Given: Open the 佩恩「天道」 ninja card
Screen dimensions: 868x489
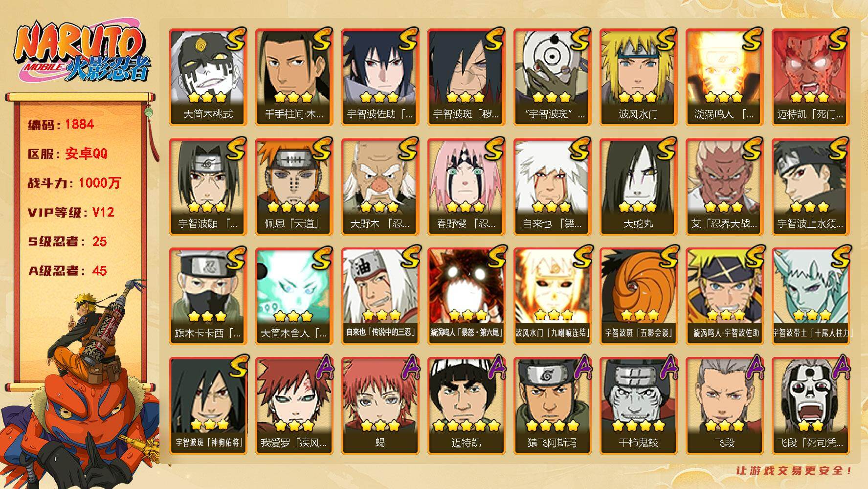Looking at the screenshot, I should point(294,187).
